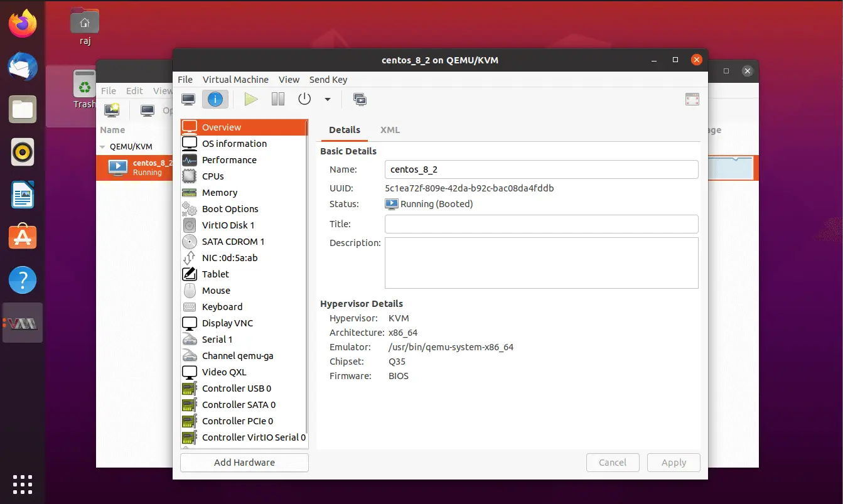Select Memory in hardware list
The height and width of the screenshot is (504, 843).
coord(244,193)
